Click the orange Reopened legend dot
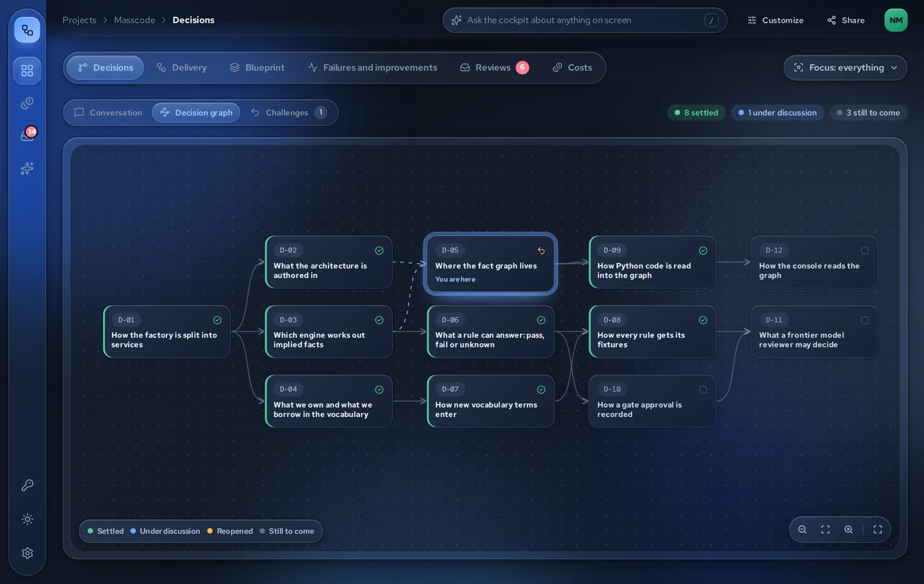This screenshot has height=584, width=924. (x=210, y=531)
